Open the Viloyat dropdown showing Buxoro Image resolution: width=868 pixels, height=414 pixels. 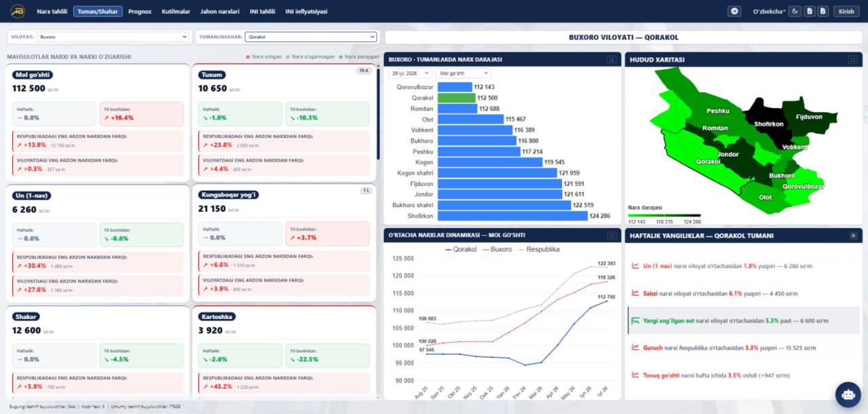click(x=113, y=37)
